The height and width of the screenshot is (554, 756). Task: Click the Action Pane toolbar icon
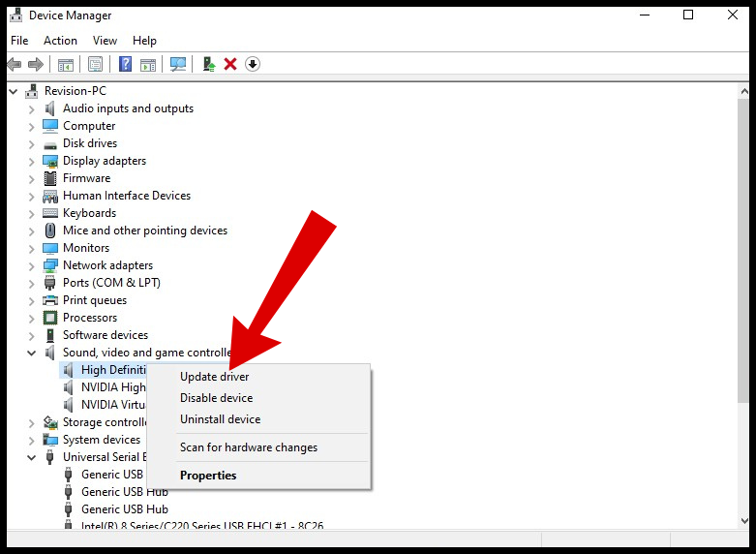148,65
